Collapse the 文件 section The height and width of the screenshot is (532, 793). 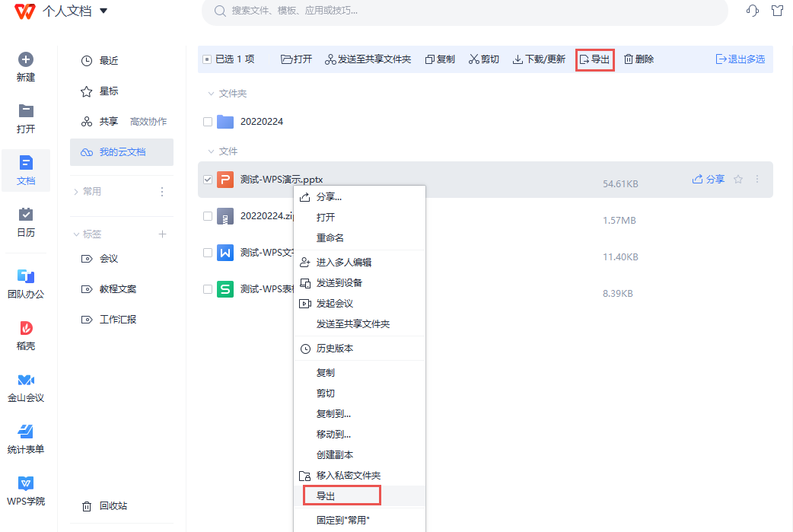[211, 151]
